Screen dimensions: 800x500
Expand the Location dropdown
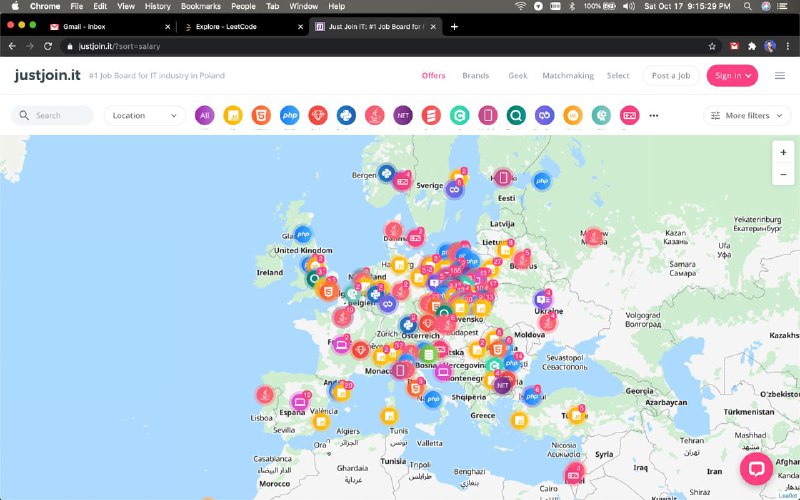(x=144, y=116)
